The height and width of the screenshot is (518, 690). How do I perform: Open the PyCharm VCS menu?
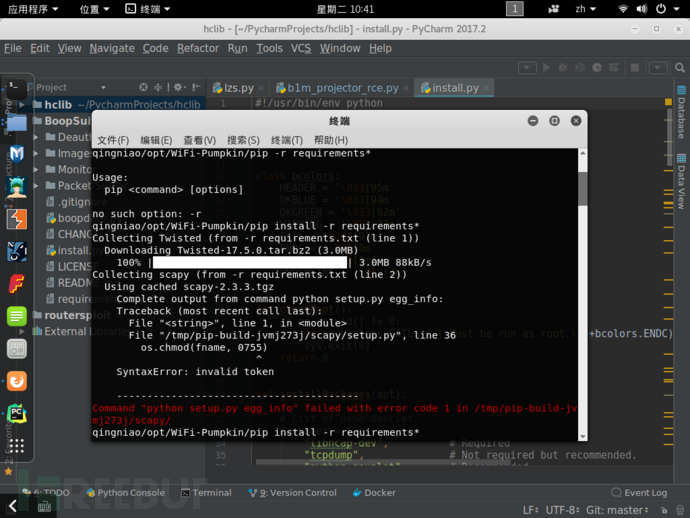click(x=301, y=48)
